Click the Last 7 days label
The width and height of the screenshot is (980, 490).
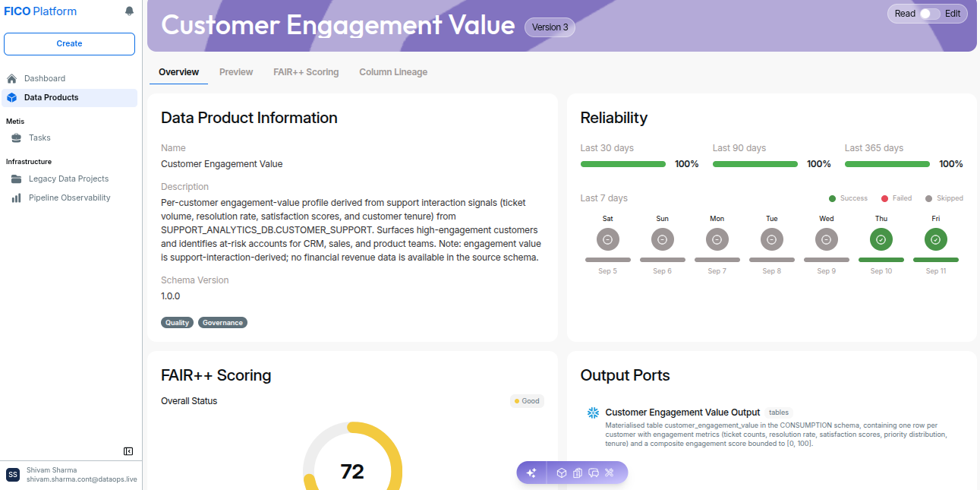pyautogui.click(x=604, y=198)
